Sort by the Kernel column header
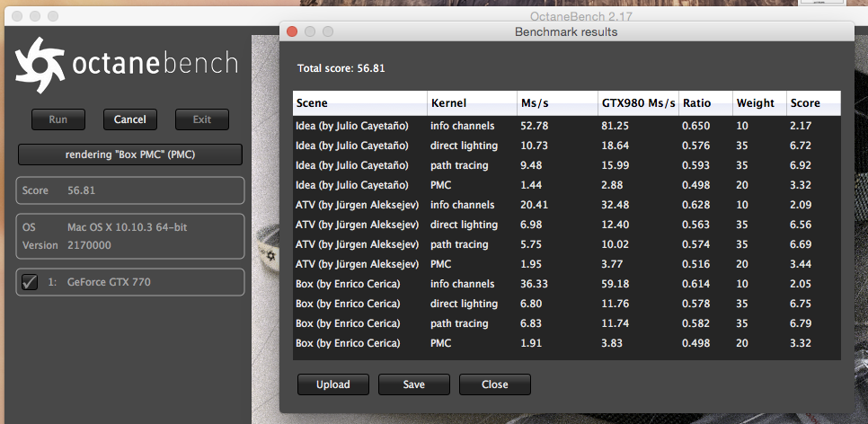The image size is (868, 424). click(473, 103)
